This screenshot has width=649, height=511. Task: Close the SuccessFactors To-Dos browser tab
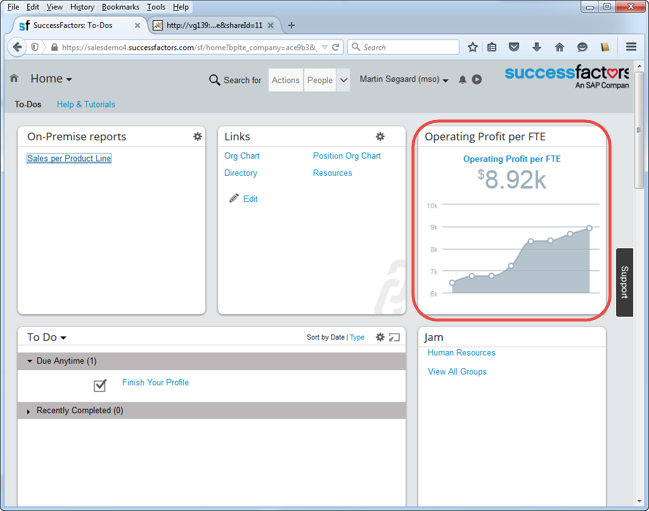[137, 25]
